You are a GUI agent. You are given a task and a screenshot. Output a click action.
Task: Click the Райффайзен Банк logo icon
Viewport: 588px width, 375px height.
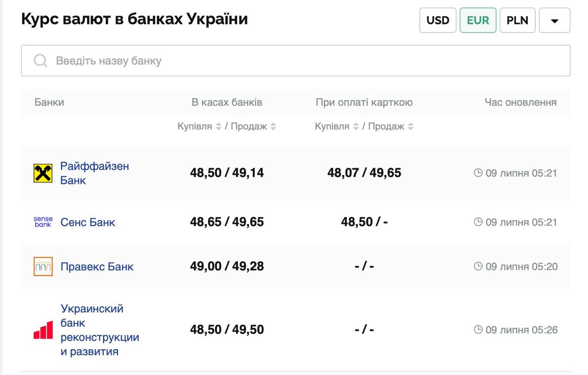pyautogui.click(x=42, y=174)
